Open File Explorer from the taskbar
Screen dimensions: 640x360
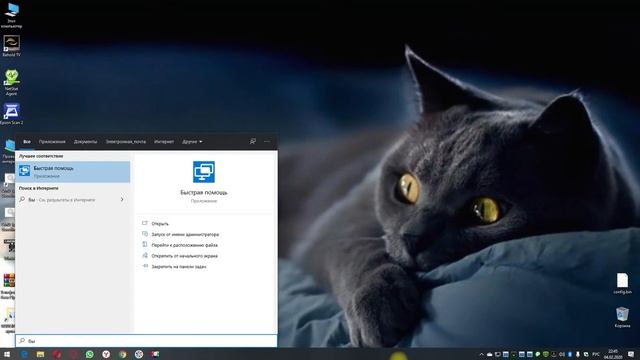point(40,354)
